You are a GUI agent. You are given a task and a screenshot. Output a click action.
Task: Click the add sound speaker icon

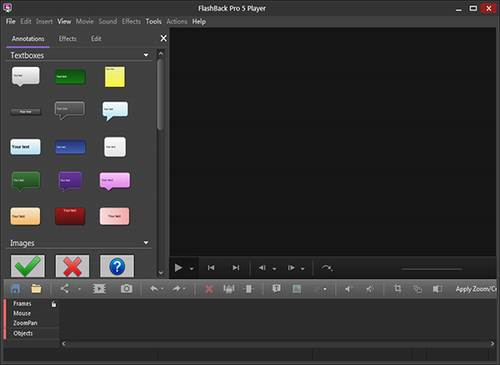tap(349, 289)
